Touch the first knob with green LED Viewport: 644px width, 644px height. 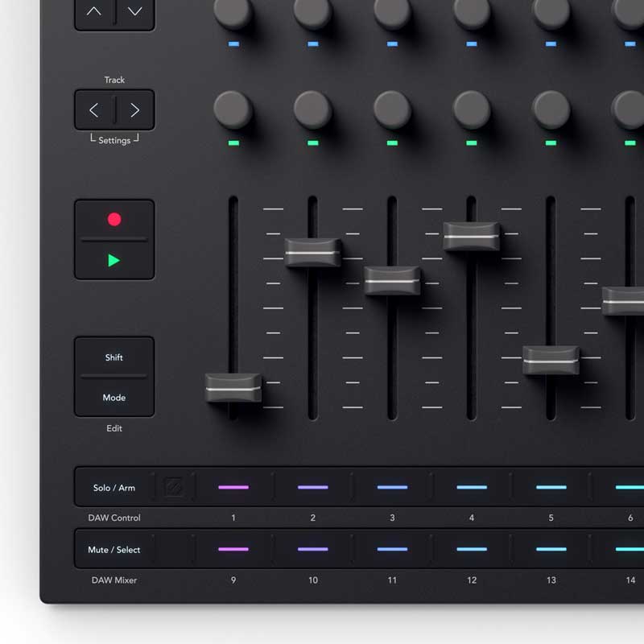point(233,109)
